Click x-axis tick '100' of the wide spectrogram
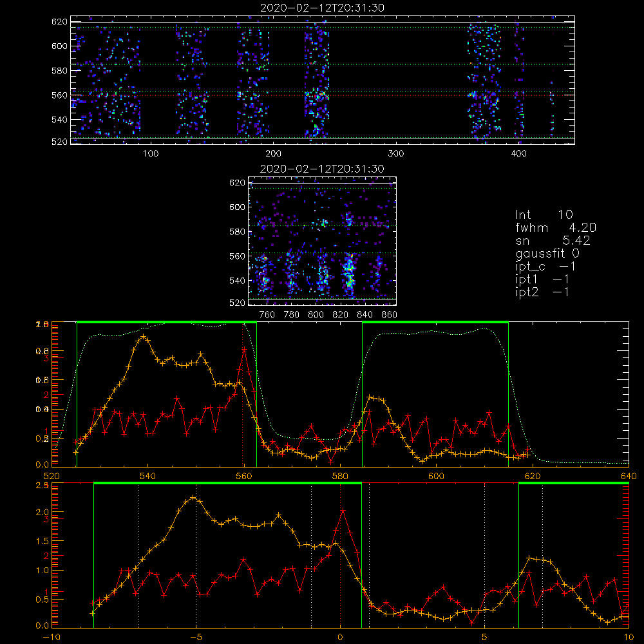The image size is (644, 644). (x=151, y=154)
